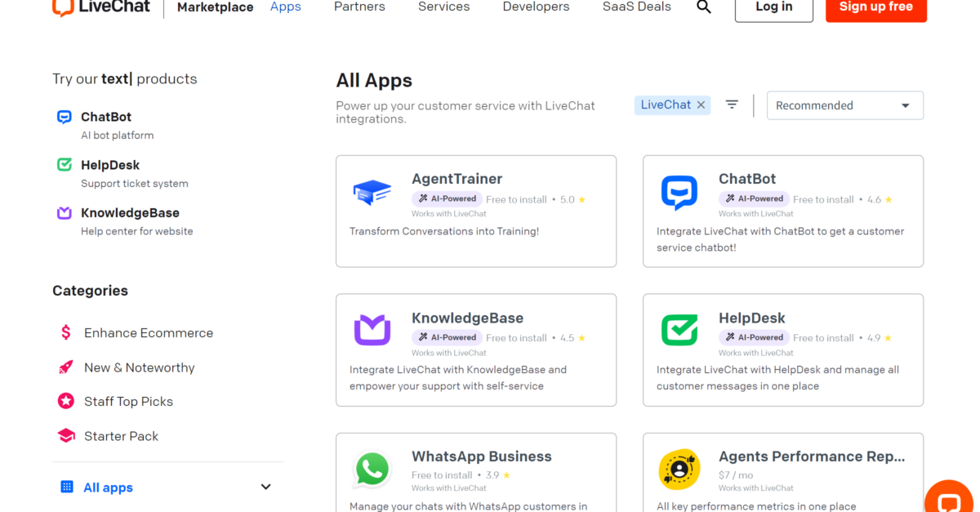This screenshot has height=512, width=980.
Task: Select the ChatBot product icon in sidebar
Action: tap(64, 117)
